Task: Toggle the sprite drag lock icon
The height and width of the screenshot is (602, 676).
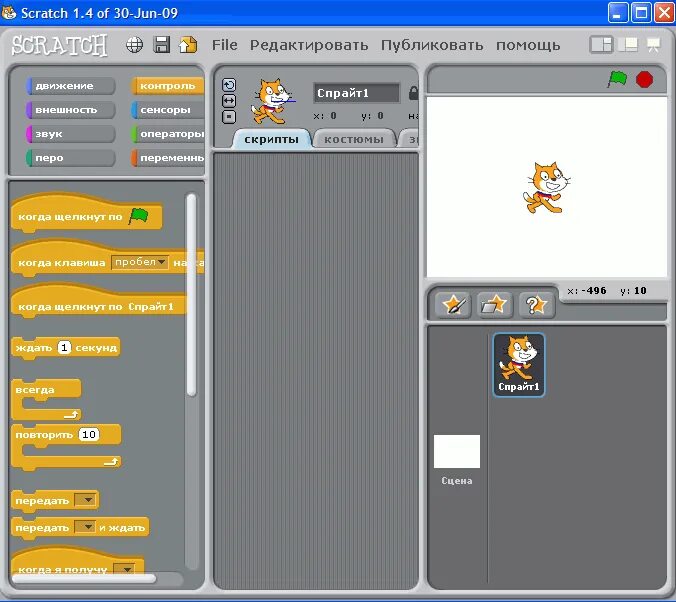Action: (413, 93)
